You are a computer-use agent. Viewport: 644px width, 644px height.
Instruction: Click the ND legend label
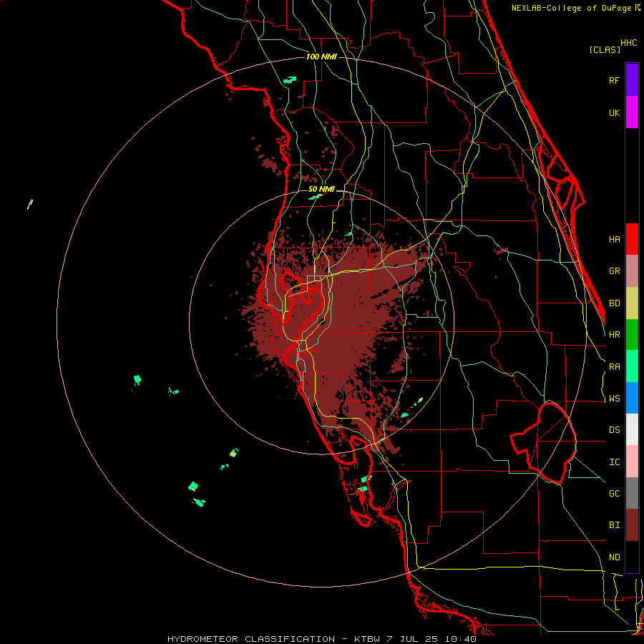coord(614,557)
